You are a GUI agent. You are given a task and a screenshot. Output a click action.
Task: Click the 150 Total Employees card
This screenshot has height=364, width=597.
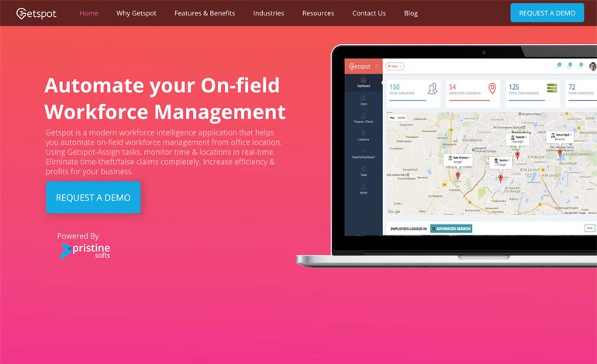[x=413, y=92]
